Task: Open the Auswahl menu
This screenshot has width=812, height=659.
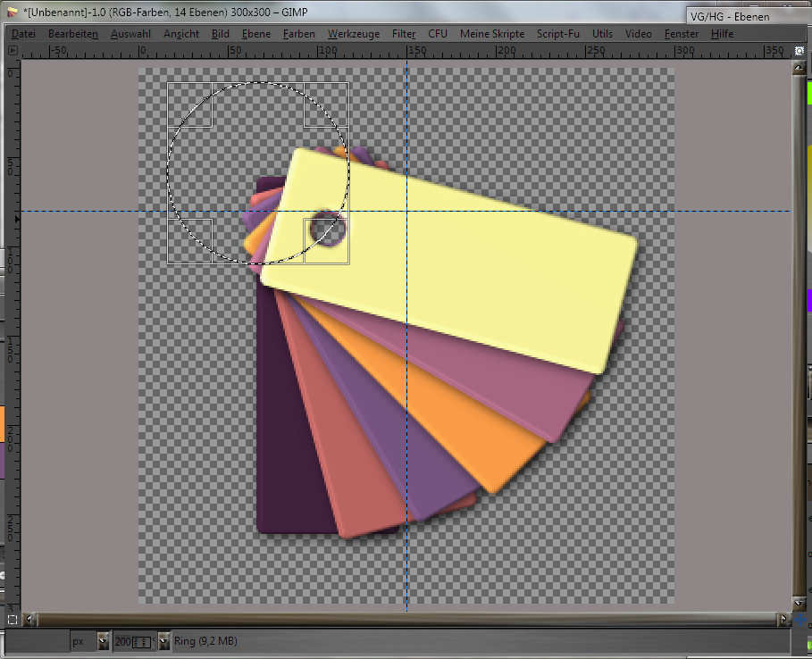Action: (x=130, y=34)
